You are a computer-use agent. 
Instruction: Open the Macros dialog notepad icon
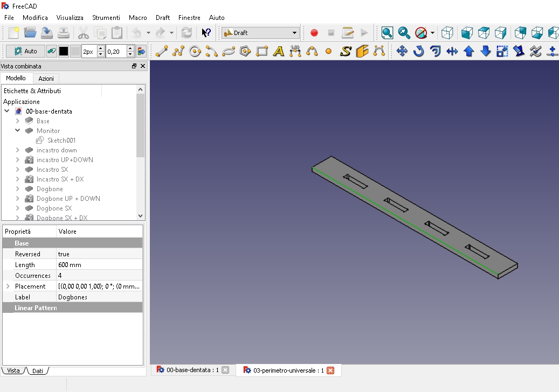[x=348, y=33]
